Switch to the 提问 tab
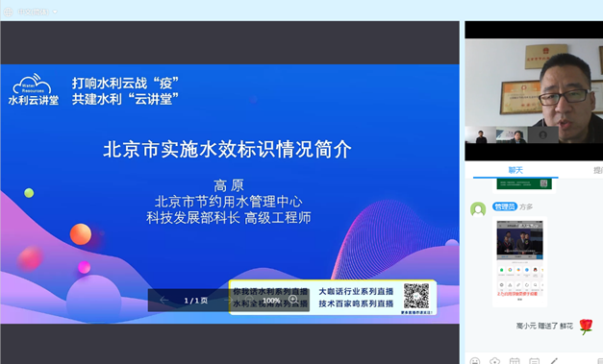The height and width of the screenshot is (364, 603). point(598,170)
